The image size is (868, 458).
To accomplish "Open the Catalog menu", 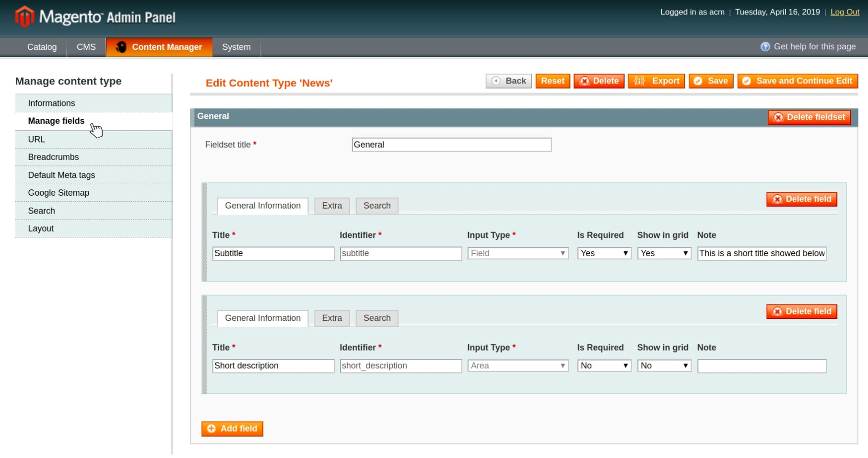I will coord(42,47).
